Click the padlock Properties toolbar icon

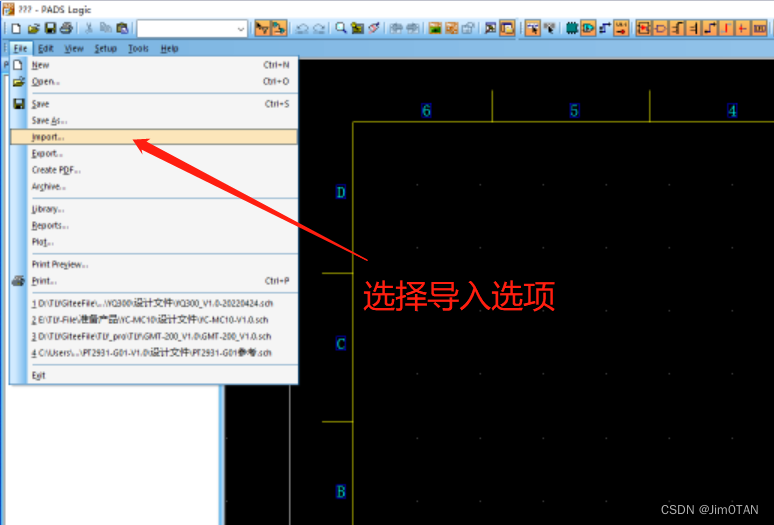point(468,29)
